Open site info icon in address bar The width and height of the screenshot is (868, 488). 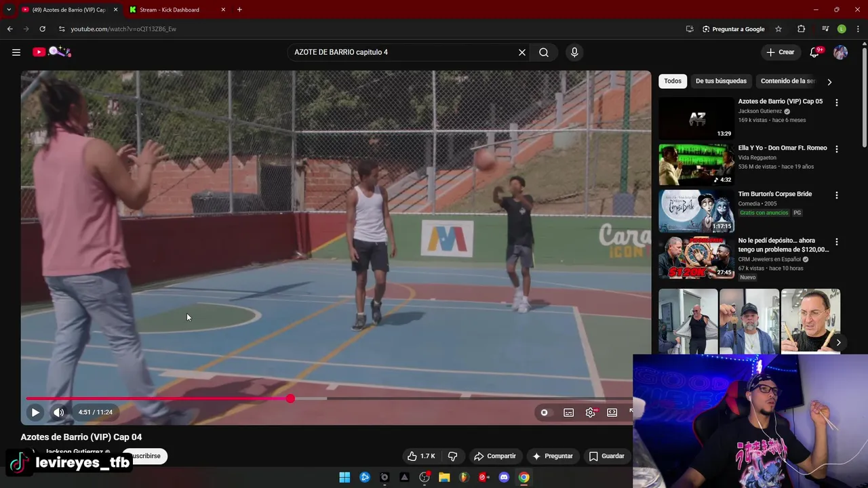[62, 29]
